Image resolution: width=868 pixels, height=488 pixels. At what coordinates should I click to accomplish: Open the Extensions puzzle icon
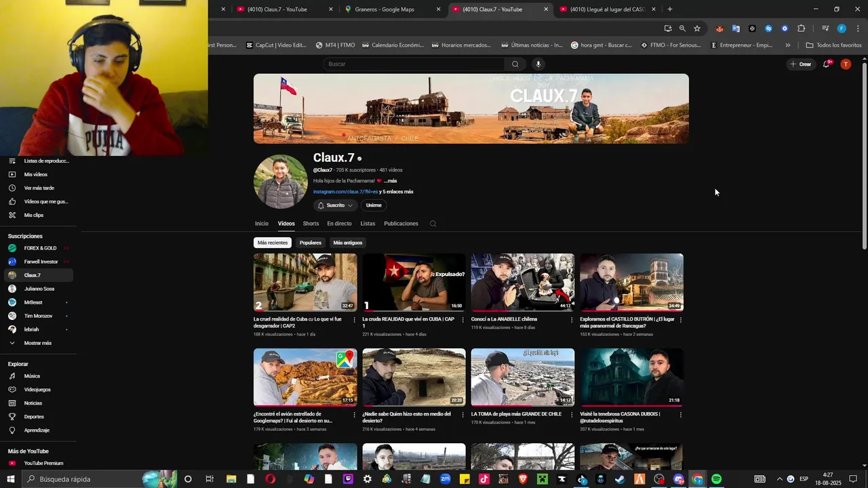point(801,28)
